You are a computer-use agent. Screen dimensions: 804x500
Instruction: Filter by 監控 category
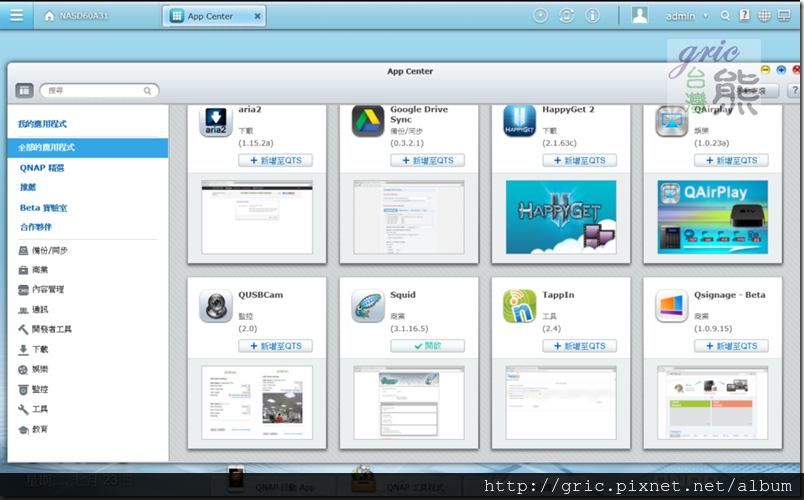[33, 389]
